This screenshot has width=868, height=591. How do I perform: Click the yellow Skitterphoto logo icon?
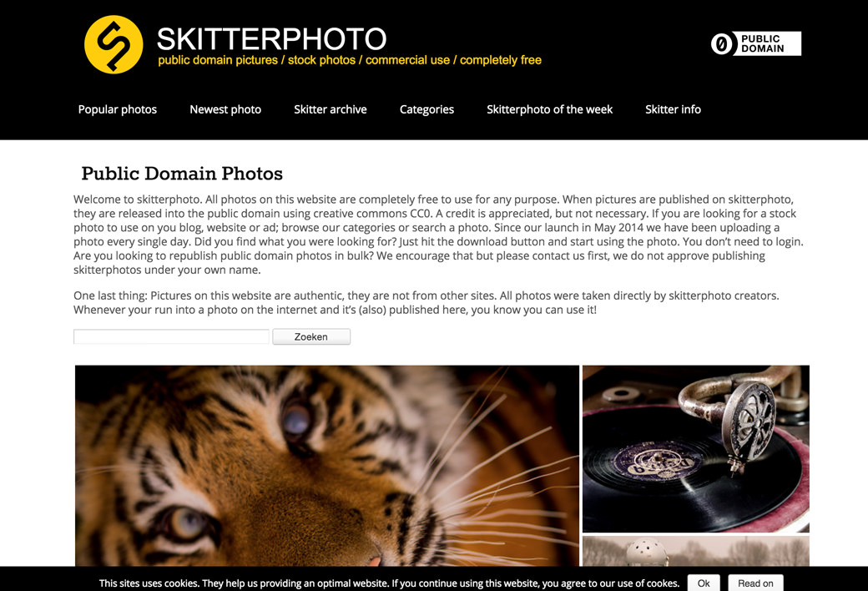pyautogui.click(x=114, y=44)
